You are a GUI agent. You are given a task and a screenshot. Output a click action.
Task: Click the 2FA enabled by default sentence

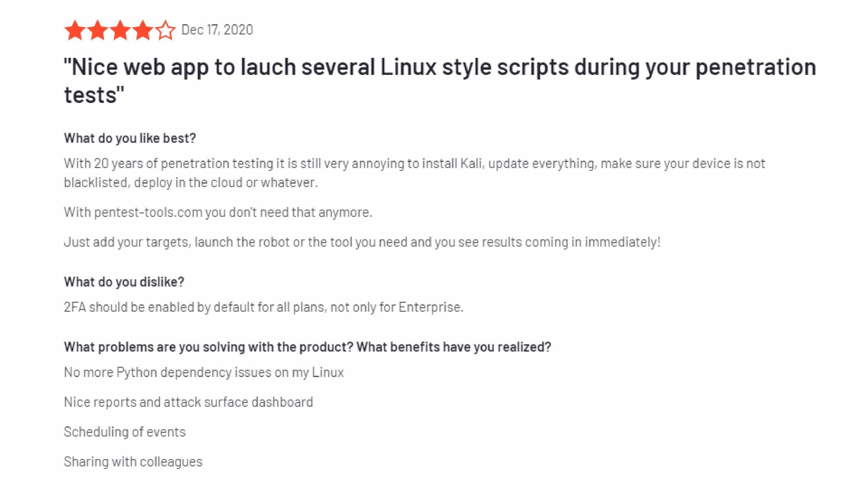click(x=264, y=307)
